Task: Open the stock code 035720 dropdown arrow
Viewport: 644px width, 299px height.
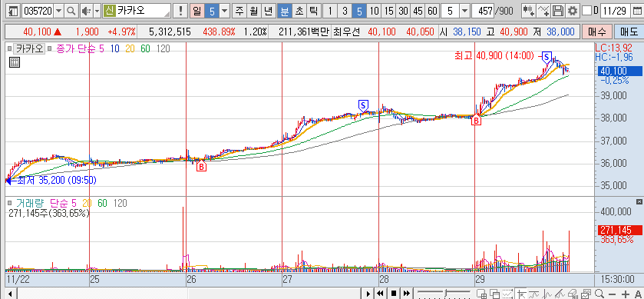Action: point(59,11)
